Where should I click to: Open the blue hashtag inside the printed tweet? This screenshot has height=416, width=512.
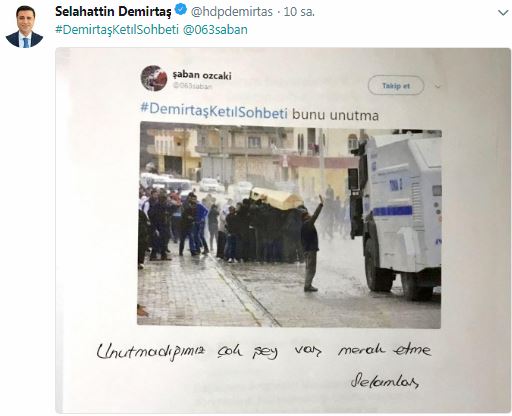214,111
